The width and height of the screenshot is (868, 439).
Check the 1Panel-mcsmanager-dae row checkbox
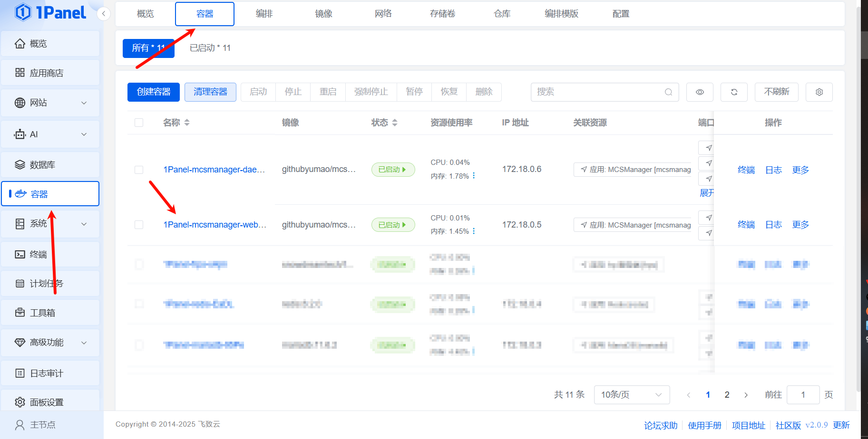[x=139, y=170]
